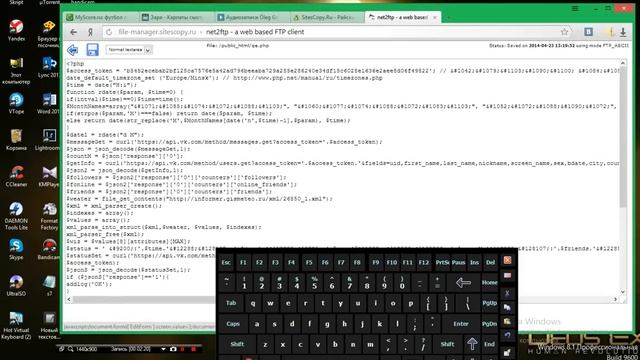Click the net2ftp blue back arrow icon
This screenshot has height=360, width=640.
73,50
